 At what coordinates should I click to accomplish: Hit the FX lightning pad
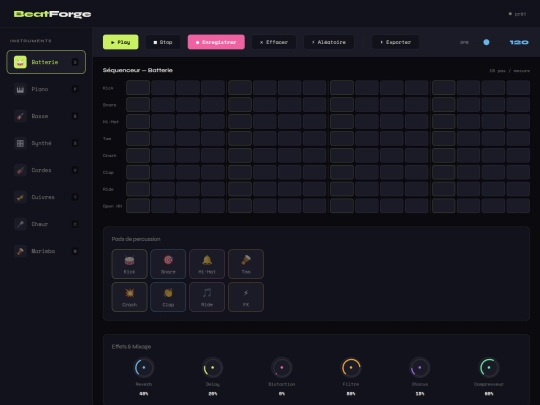click(246, 297)
